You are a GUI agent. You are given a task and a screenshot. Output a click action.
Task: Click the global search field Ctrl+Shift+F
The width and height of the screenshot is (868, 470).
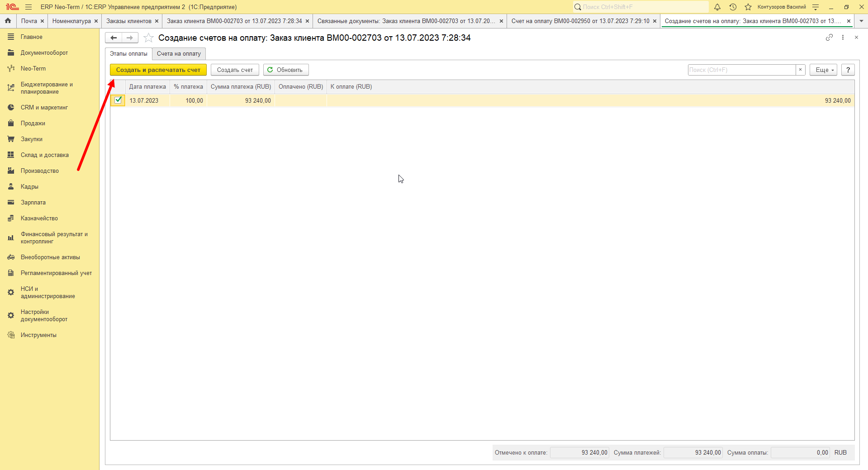click(x=640, y=7)
